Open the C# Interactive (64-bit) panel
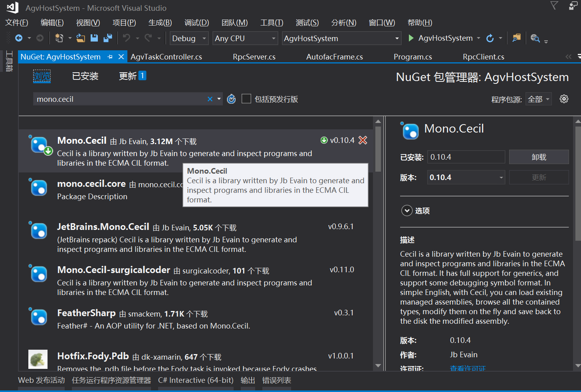The image size is (581, 392). coord(196,380)
